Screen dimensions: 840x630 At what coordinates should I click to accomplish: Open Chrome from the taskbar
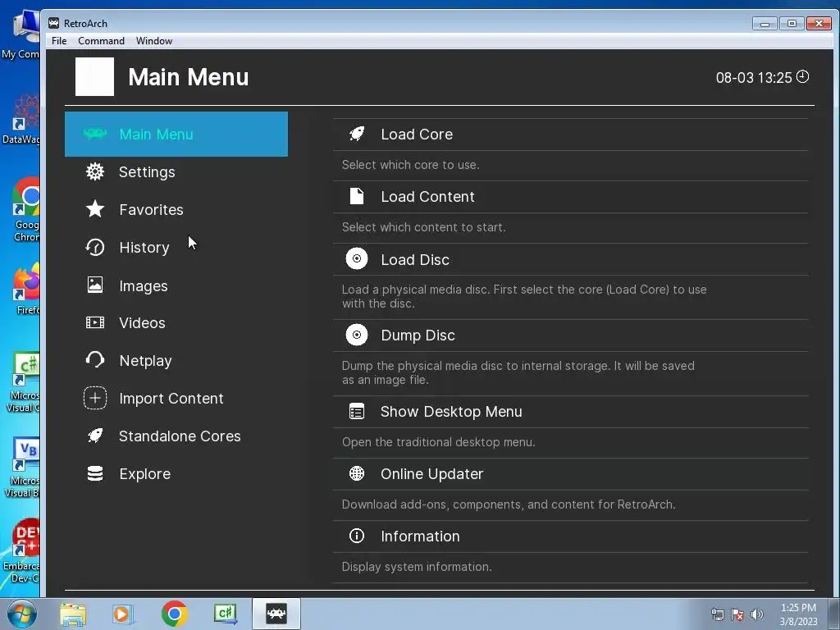click(174, 614)
